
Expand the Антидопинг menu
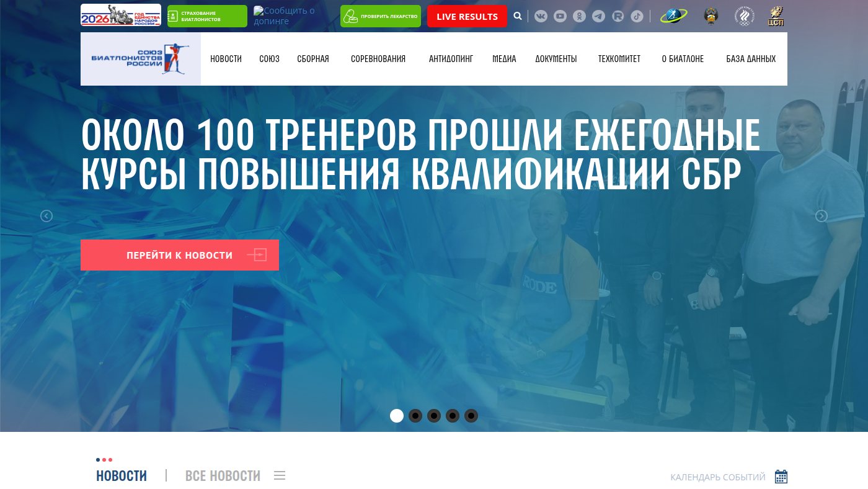(451, 59)
